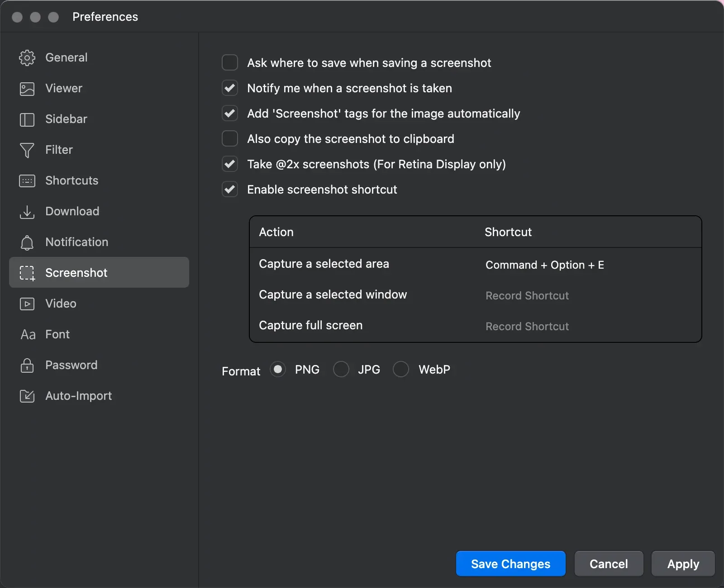Edit the Command + Option + E shortcut
Viewport: 724px width, 588px height.
pyautogui.click(x=545, y=265)
